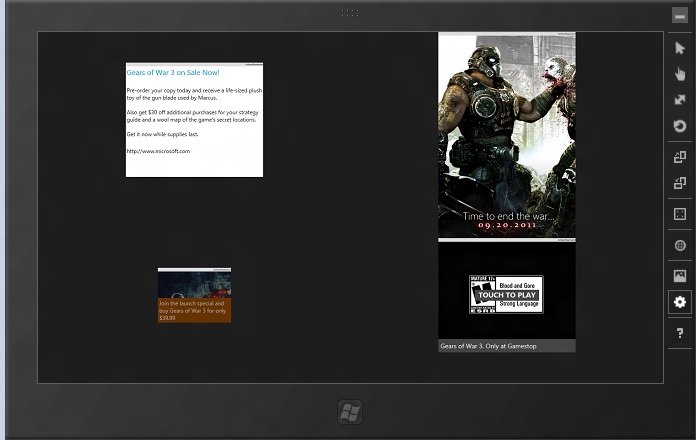Click the http://www.microsoft.com address in the text ad
The width and height of the screenshot is (697, 440).
pyautogui.click(x=158, y=151)
